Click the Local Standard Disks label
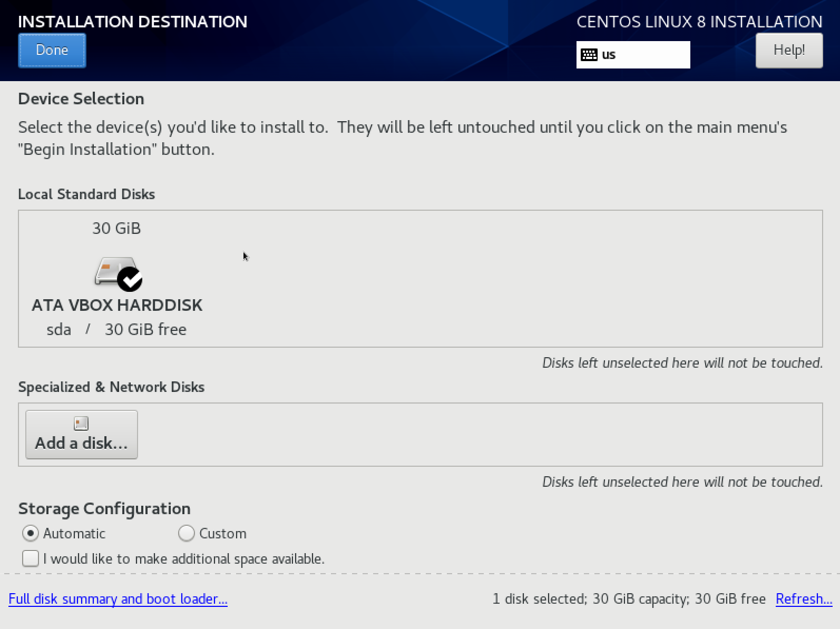Image resolution: width=840 pixels, height=629 pixels. point(86,194)
